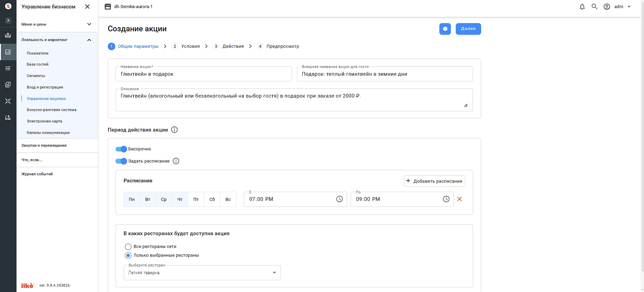Delete the schedule row with the red cross
Viewport: 644px width, 292px height.
[460, 199]
